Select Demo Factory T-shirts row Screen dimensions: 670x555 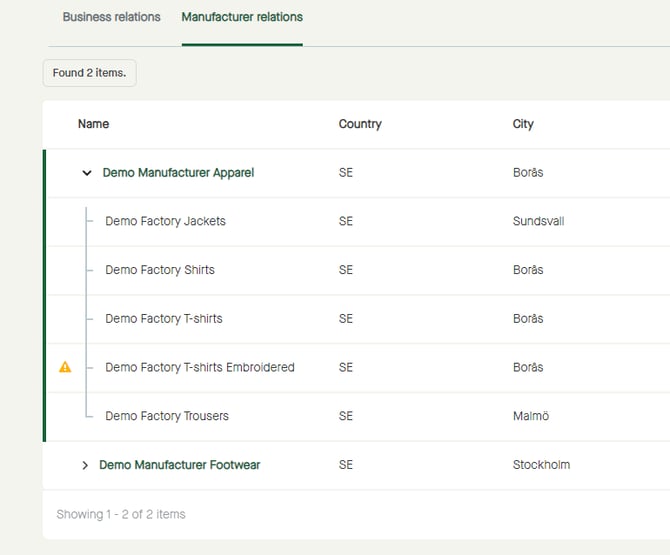(164, 319)
